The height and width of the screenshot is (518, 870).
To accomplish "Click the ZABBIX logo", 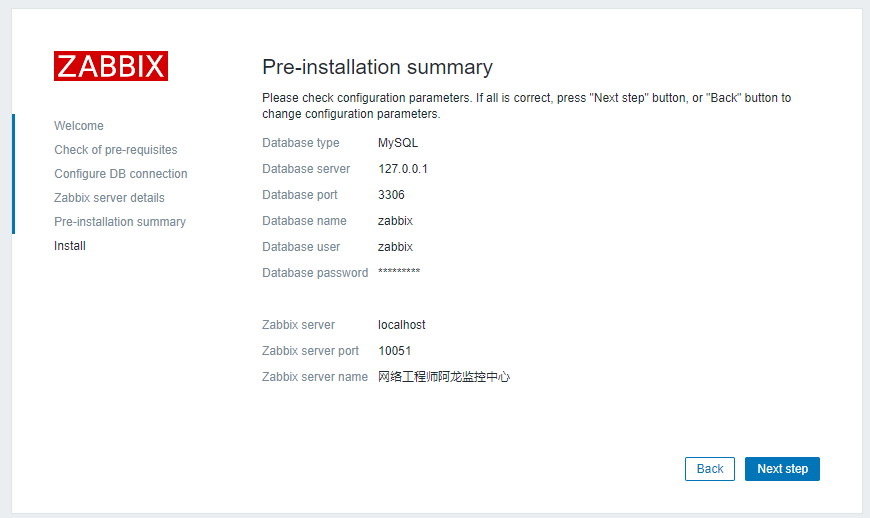I will click(x=111, y=66).
